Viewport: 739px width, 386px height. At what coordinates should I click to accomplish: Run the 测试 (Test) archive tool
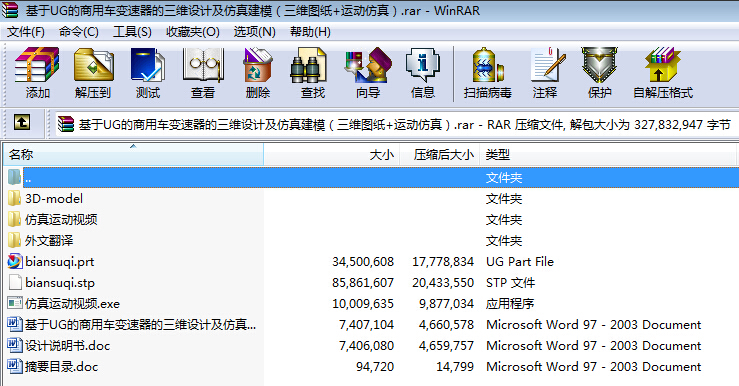(x=148, y=66)
